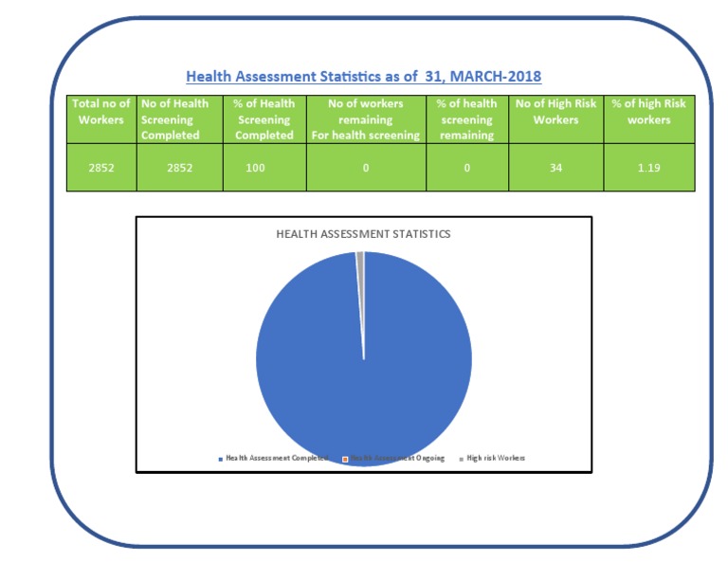728x563 pixels.
Task: Click the 0 under workers remaining
Action: pos(366,168)
